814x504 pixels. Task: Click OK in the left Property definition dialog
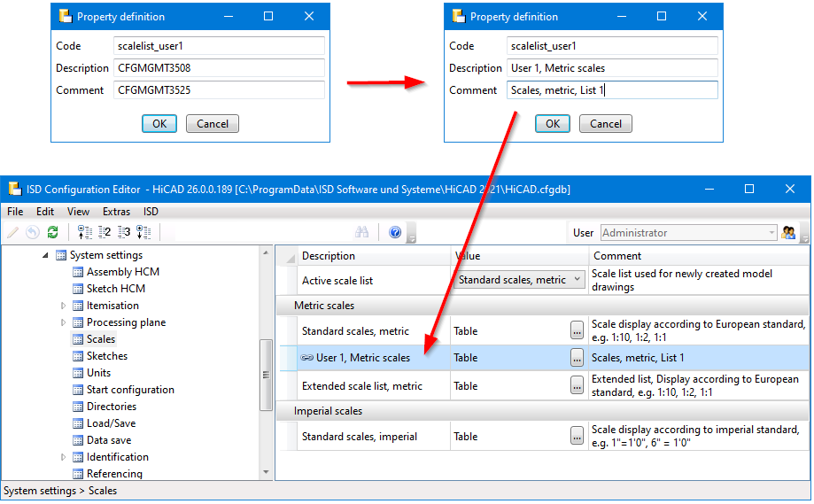coord(159,123)
